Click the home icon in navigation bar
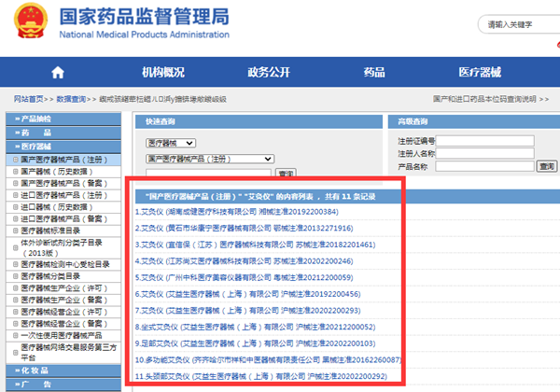The height and width of the screenshot is (392, 560). point(58,73)
